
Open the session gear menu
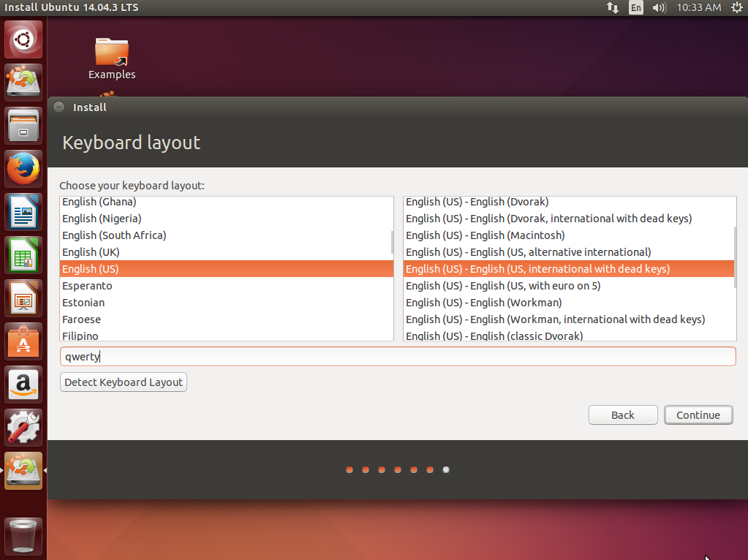(x=736, y=7)
